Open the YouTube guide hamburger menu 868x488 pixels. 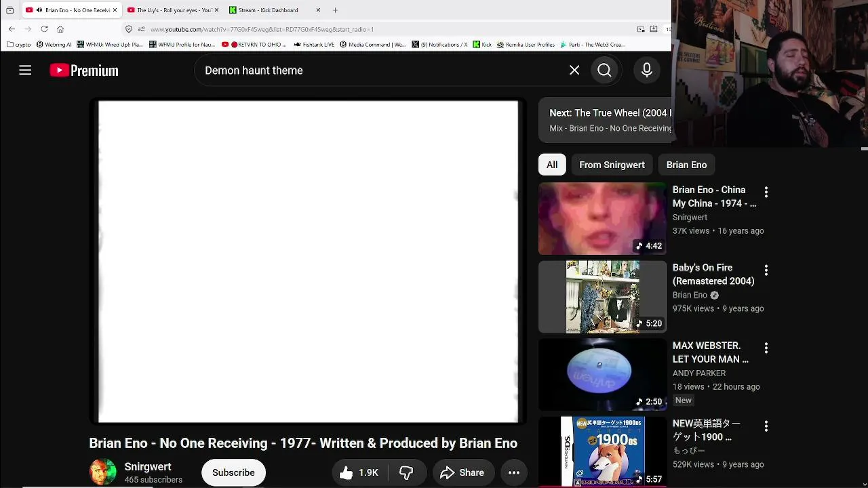click(x=25, y=70)
